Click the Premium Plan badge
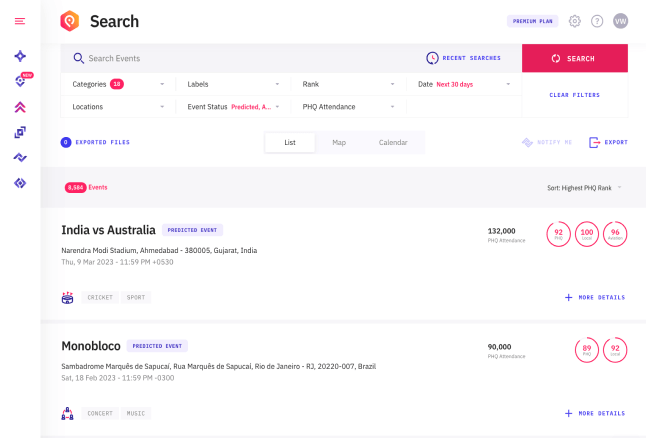Image resolution: width=646 pixels, height=438 pixels. click(532, 21)
